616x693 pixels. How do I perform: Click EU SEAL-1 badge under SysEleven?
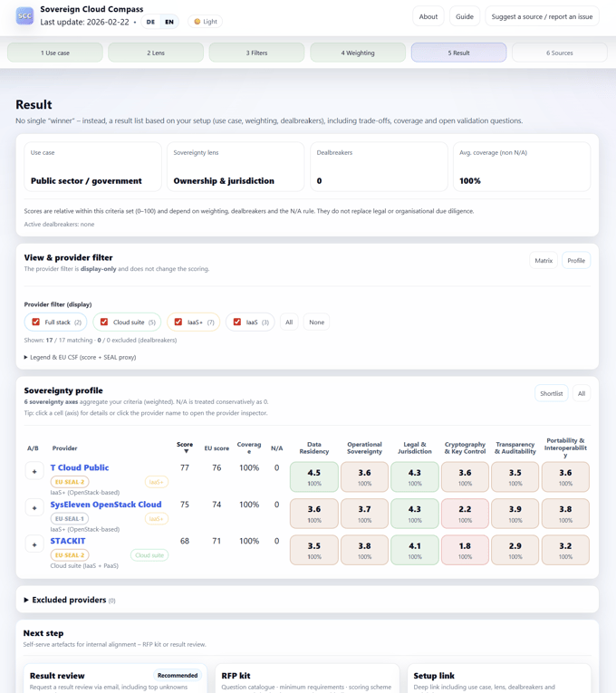(x=70, y=519)
